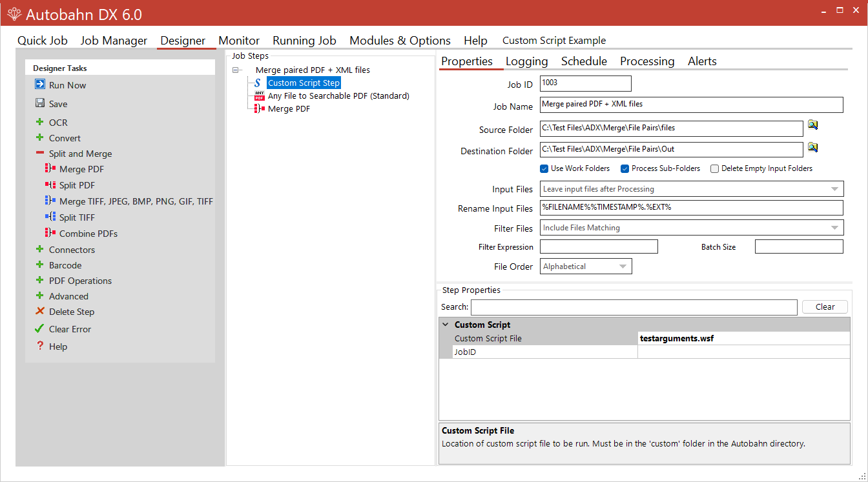Open the Input Files dropdown
Screen dimensions: 868x482
coord(692,189)
